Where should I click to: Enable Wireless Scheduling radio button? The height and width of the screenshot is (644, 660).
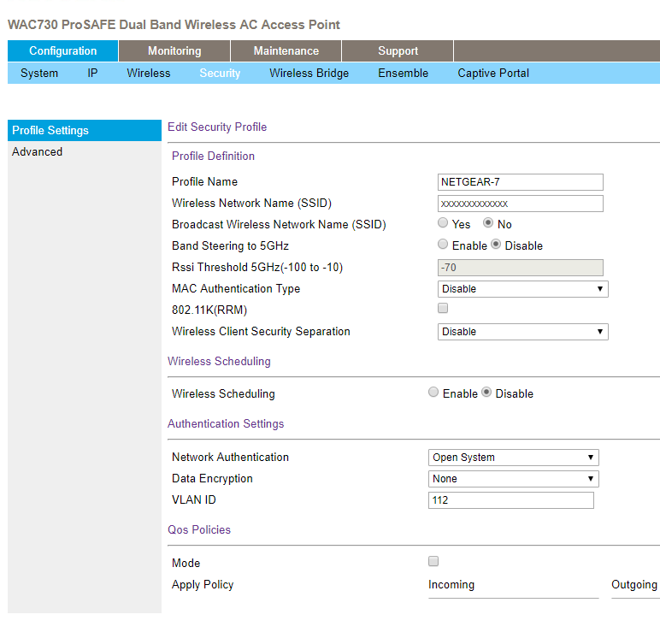tap(433, 392)
